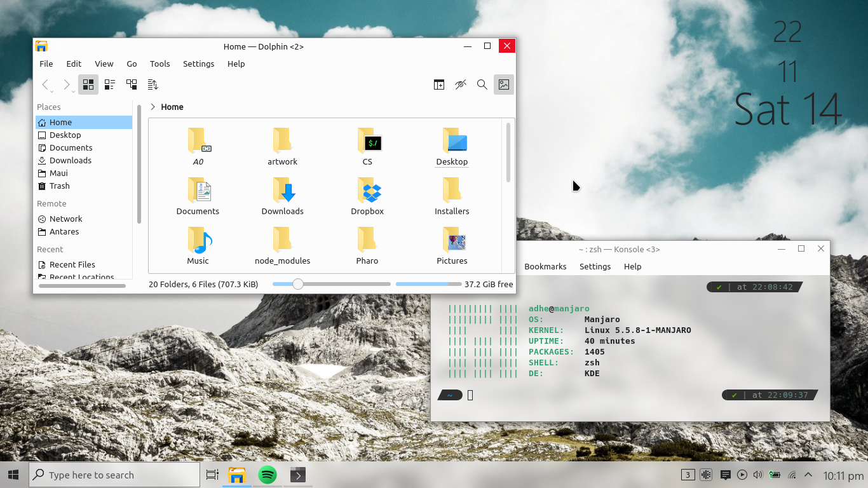Go back using the Dolphin back arrow
Screen dimensions: 868x488
(45, 85)
